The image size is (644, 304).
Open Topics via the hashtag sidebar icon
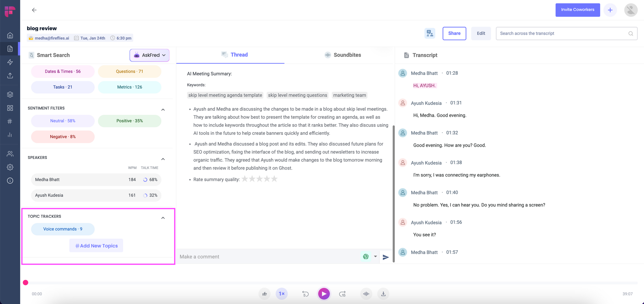[x=10, y=121]
